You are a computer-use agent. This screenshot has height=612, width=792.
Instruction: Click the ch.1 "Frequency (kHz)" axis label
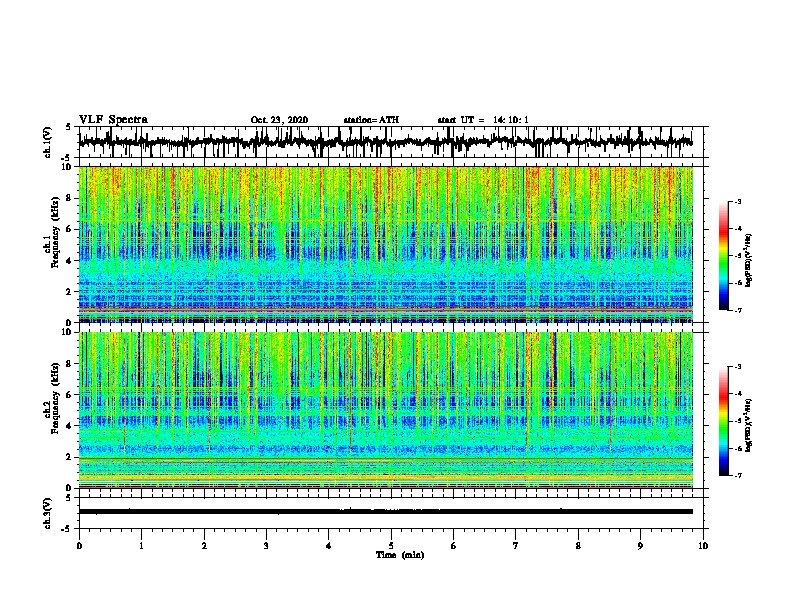pyautogui.click(x=55, y=233)
